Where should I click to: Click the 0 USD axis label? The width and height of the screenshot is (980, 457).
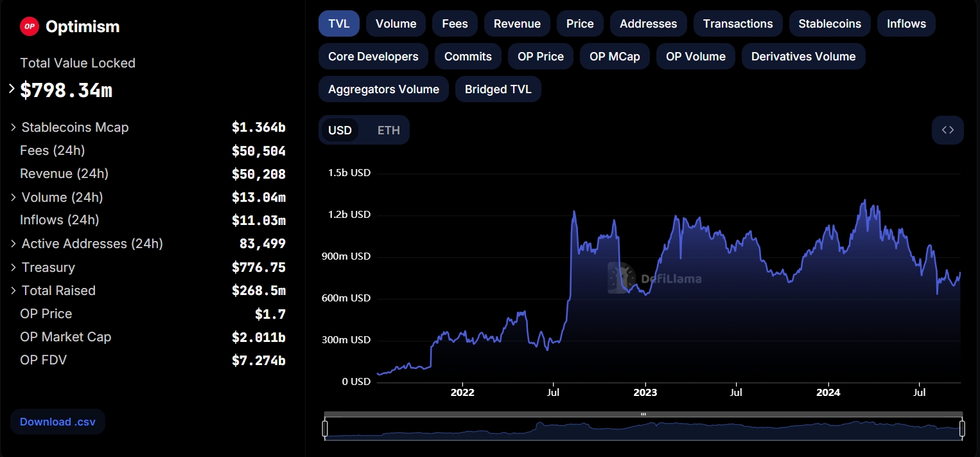click(356, 382)
